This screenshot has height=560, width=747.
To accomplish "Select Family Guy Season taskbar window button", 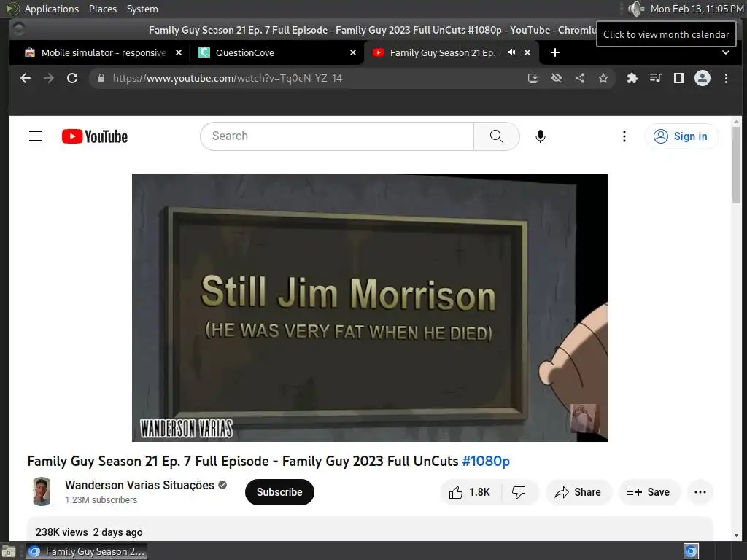I will click(86, 551).
